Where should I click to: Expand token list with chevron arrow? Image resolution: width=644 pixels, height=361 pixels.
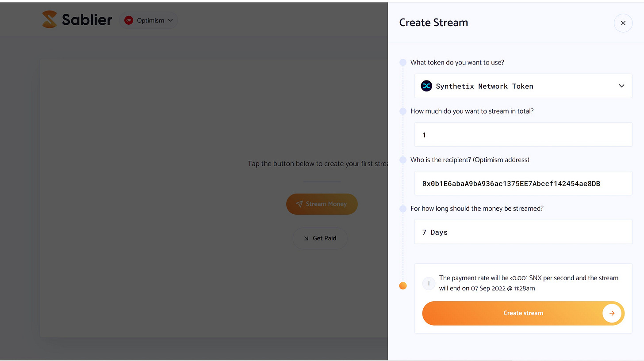tap(621, 86)
